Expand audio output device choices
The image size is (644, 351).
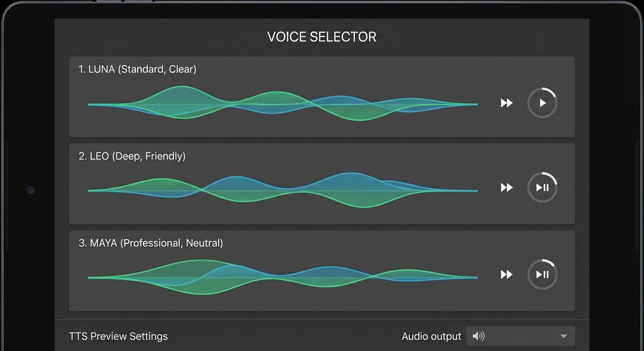pos(521,336)
